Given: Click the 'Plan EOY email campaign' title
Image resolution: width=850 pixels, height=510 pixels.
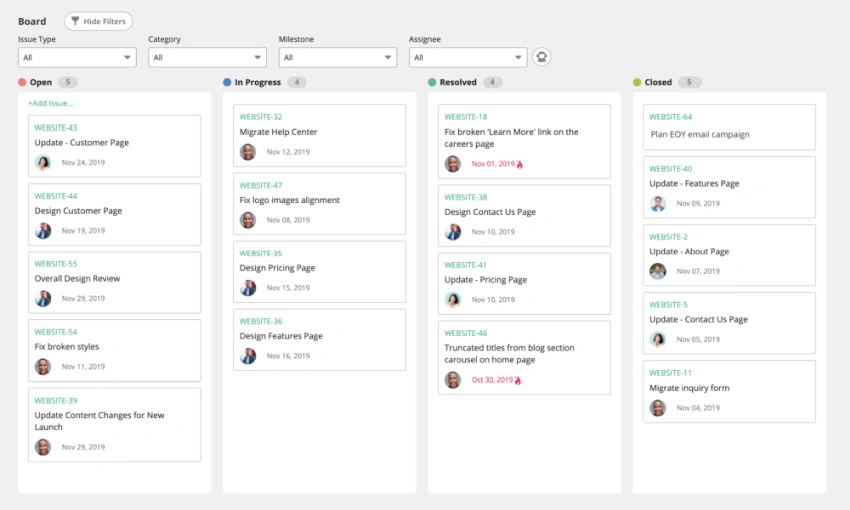Looking at the screenshot, I should pos(700,134).
